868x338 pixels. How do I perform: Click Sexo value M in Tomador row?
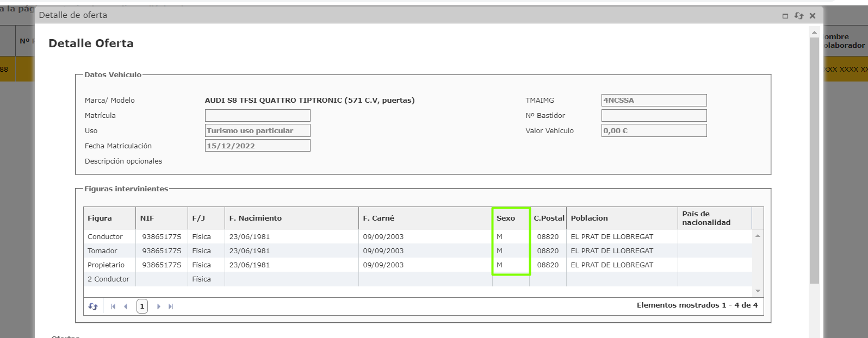click(x=499, y=251)
